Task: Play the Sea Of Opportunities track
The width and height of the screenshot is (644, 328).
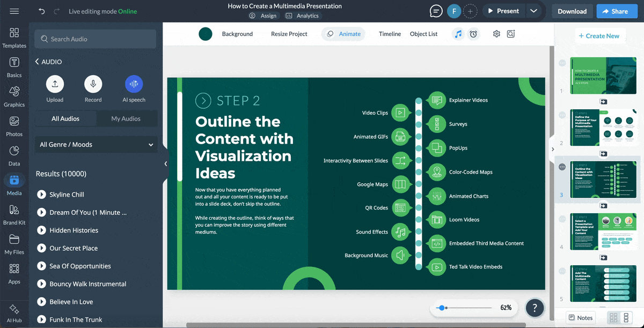Action: pos(41,266)
